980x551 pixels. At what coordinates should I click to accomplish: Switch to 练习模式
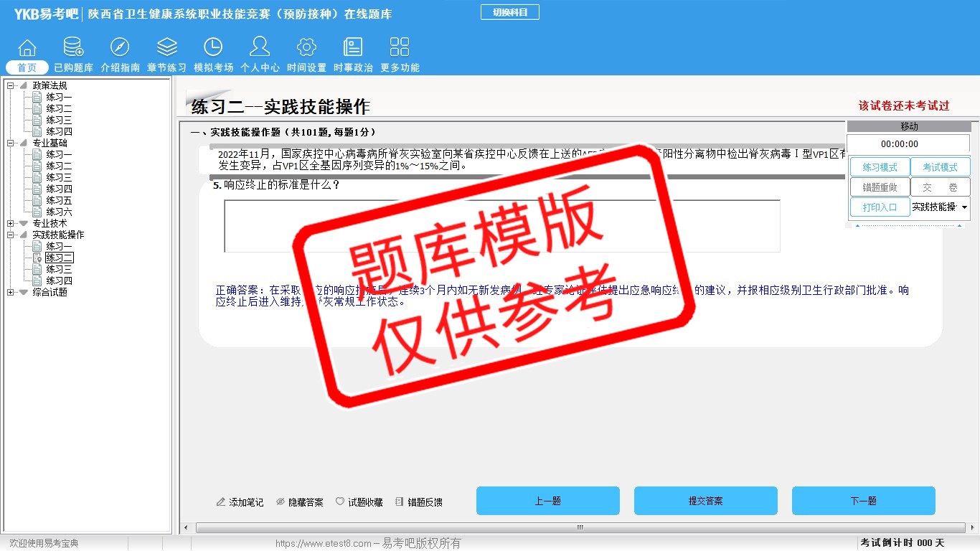880,167
